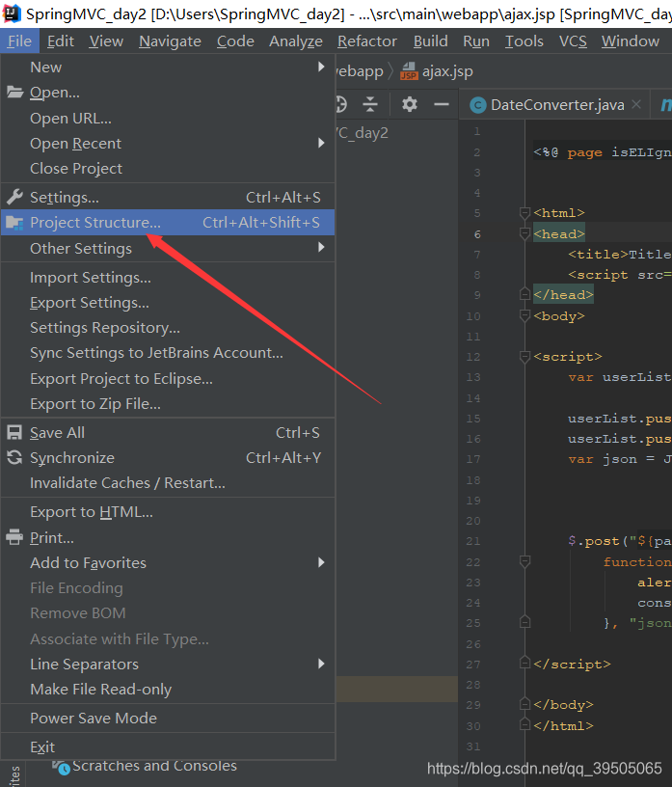The image size is (672, 787).
Task: Click ajax.jsp in the breadcrumb bar
Action: point(447,71)
